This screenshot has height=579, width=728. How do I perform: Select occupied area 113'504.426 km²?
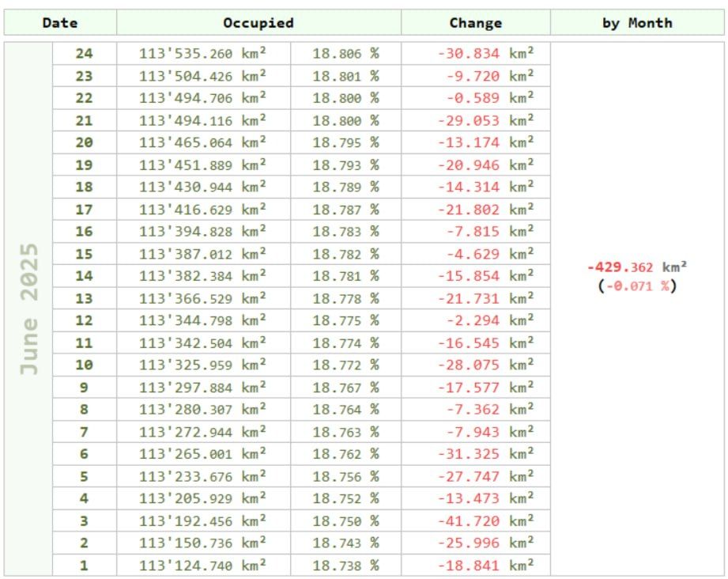pos(202,76)
